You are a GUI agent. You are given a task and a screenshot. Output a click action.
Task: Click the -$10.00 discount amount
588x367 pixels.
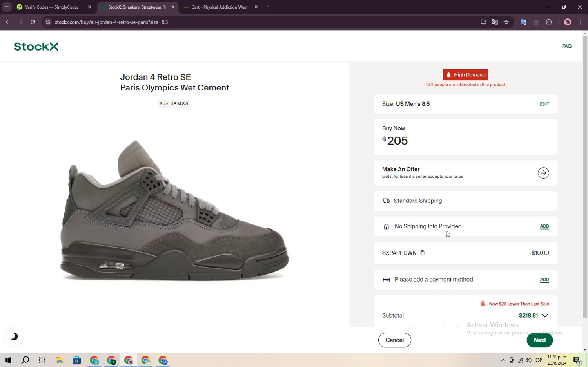539,253
